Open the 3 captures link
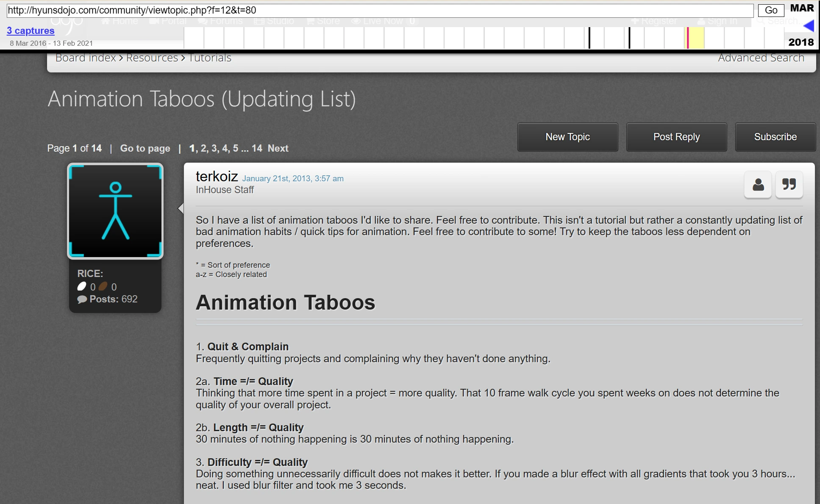This screenshot has height=504, width=820. pos(31,30)
